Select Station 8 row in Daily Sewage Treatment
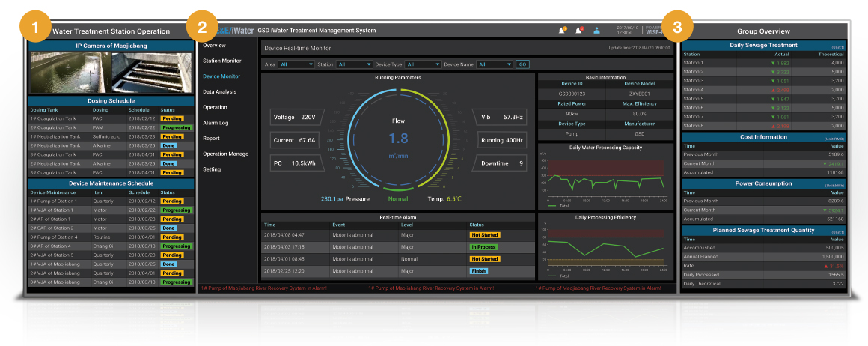Viewport: 868px width, 346px height. point(764,126)
